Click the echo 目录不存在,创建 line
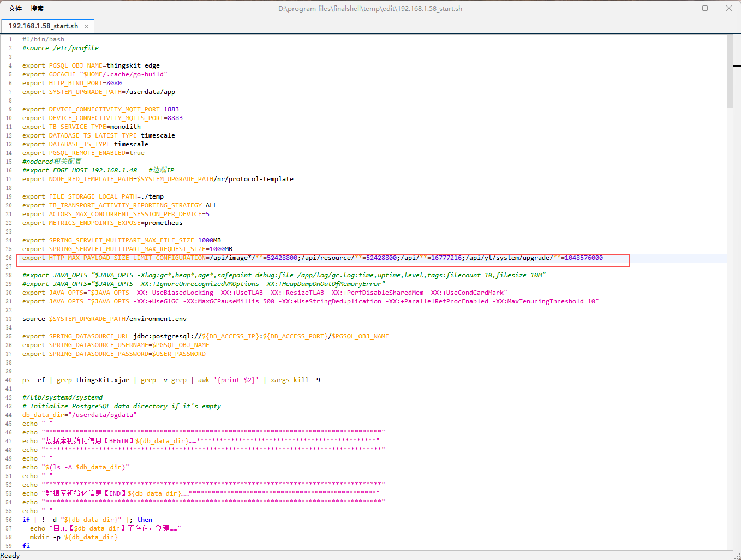Screen dimensions: 741x560 pyautogui.click(x=105, y=528)
